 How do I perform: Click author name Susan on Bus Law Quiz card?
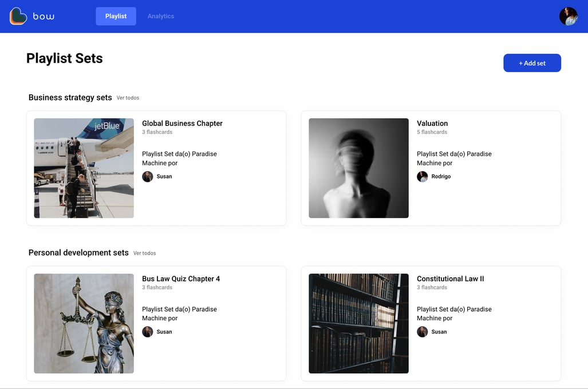click(x=164, y=332)
